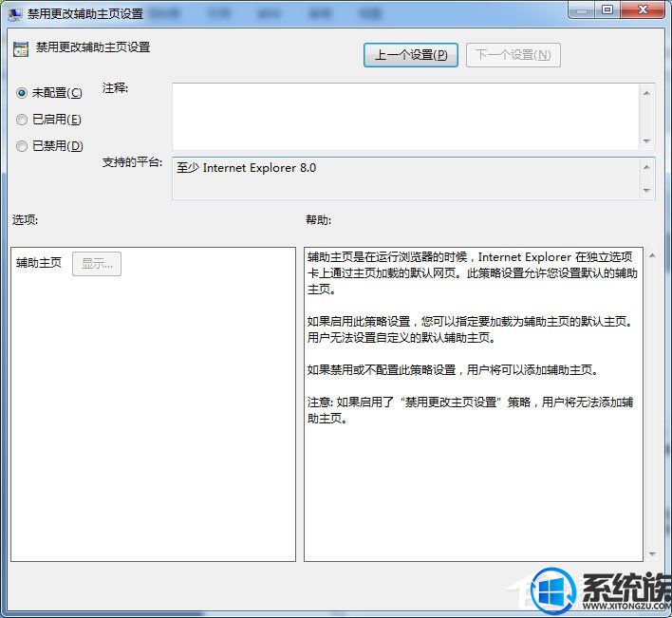This screenshot has width=672, height=618.
Task: Minimize the policy settings window
Action: tap(581, 9)
